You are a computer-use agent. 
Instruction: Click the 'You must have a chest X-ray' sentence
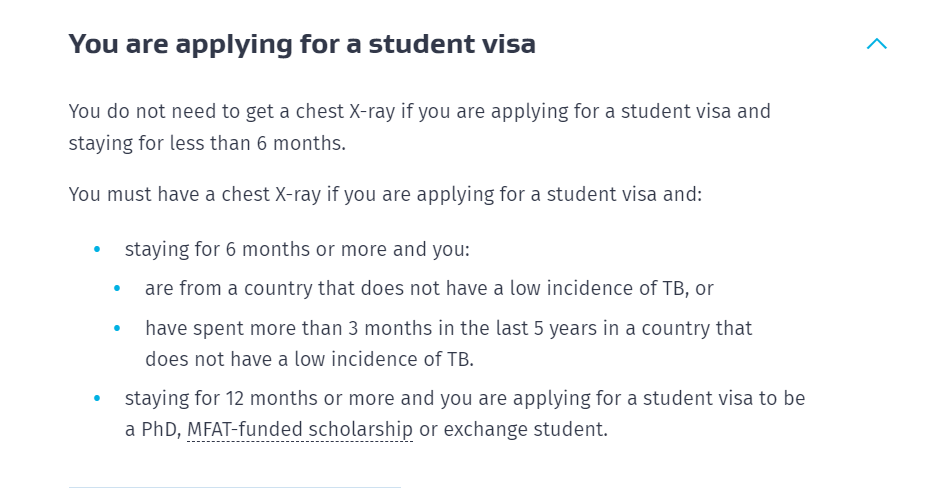[x=385, y=194]
